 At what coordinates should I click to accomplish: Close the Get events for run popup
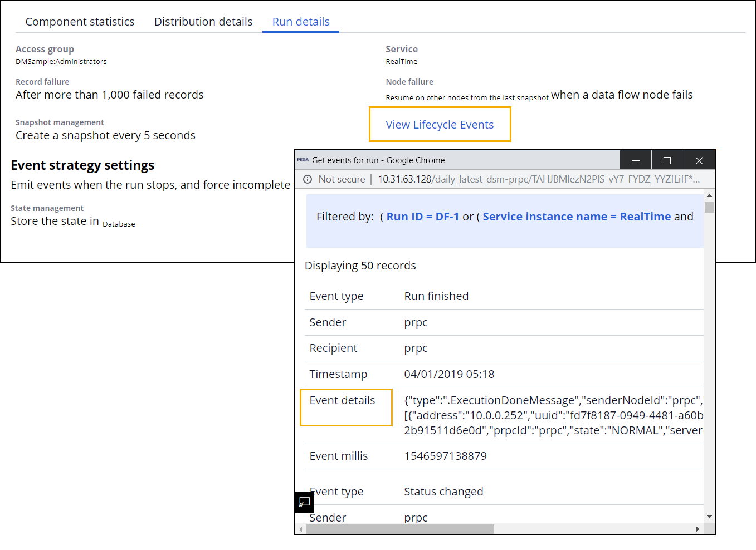[699, 160]
